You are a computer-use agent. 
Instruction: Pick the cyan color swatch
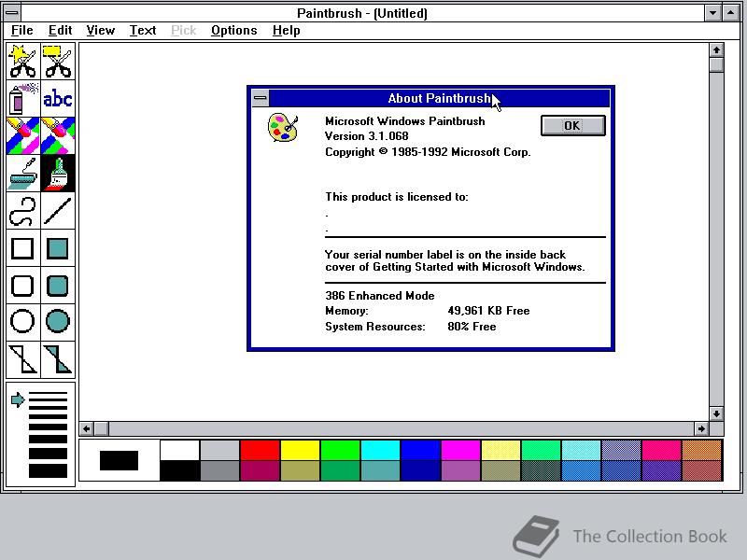coord(380,450)
